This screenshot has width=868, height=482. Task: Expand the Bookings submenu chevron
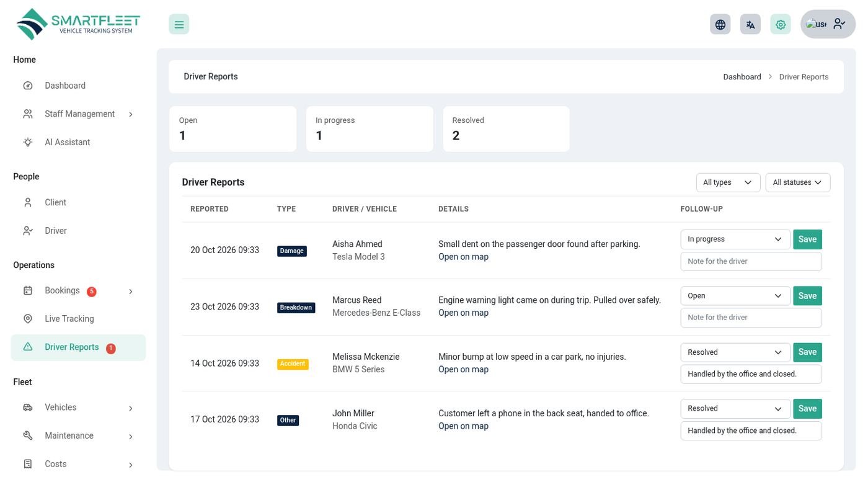pyautogui.click(x=131, y=292)
